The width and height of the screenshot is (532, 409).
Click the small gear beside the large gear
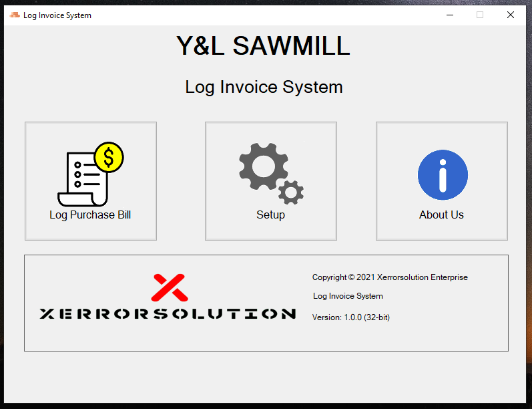pos(291,192)
